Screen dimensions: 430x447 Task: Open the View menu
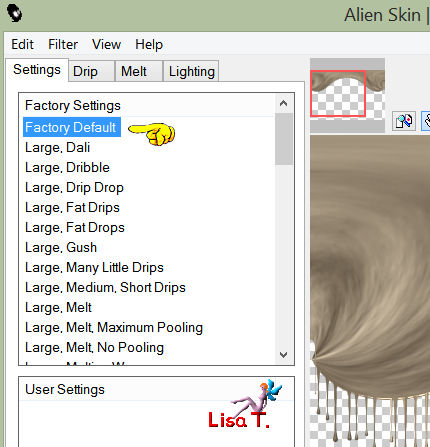(106, 44)
